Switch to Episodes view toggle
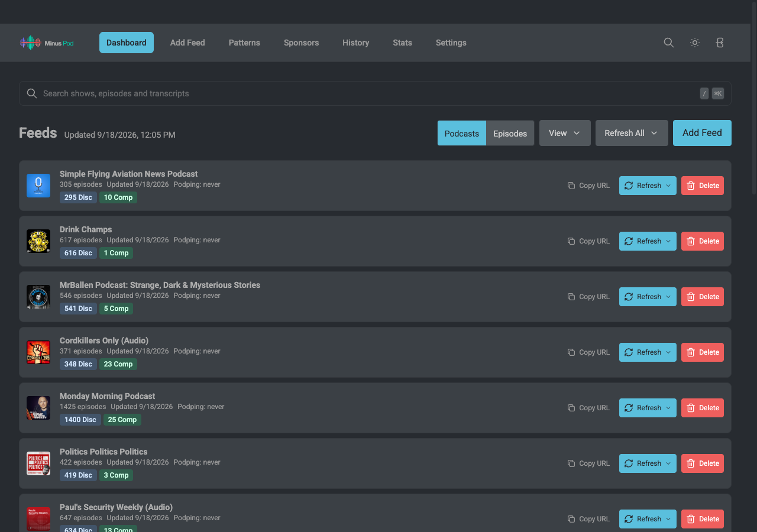The height and width of the screenshot is (532, 757). (x=510, y=133)
